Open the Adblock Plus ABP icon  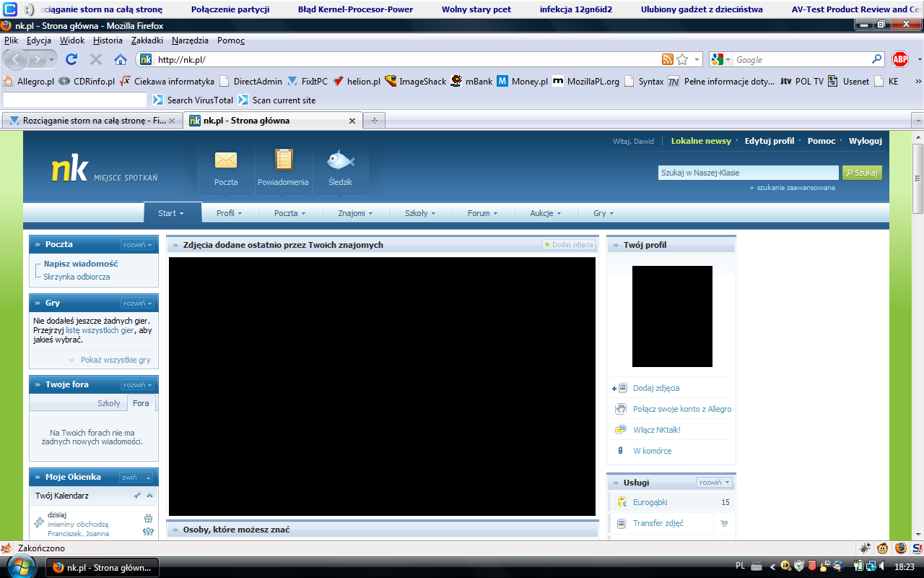pos(900,59)
